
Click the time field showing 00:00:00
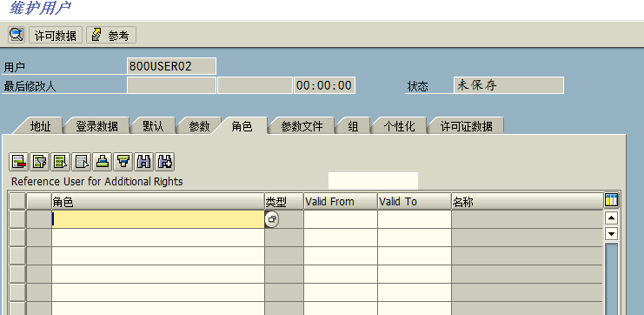[324, 85]
